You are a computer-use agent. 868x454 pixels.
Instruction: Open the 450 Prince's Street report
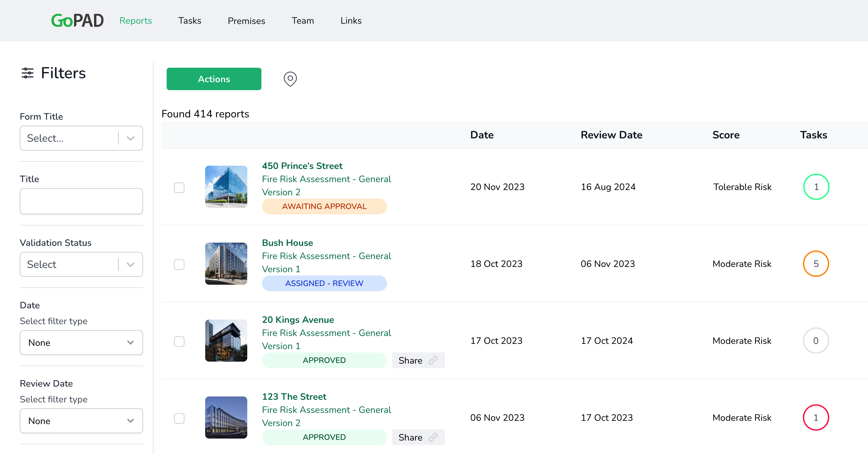coord(302,166)
